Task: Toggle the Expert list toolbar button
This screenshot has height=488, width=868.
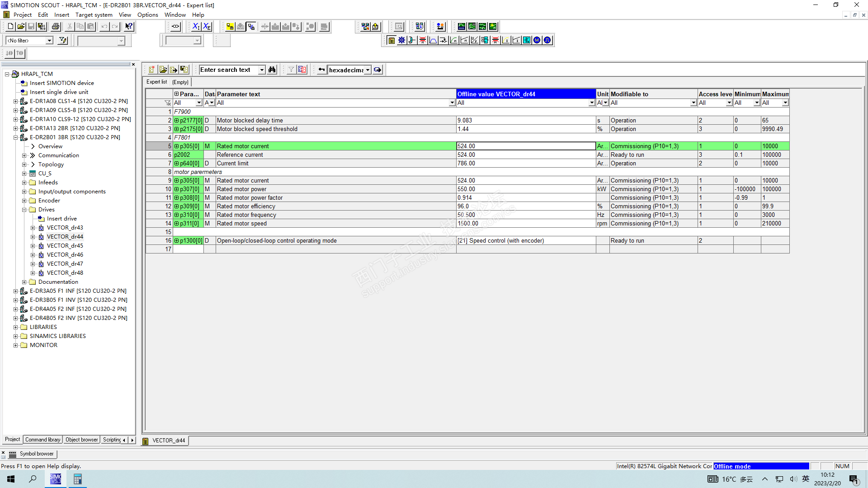Action: coord(392,40)
